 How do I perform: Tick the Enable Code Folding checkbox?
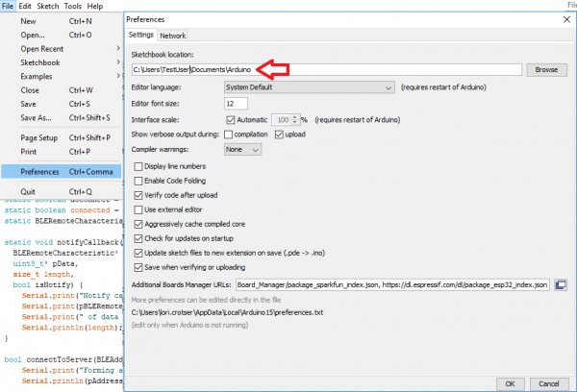click(138, 181)
